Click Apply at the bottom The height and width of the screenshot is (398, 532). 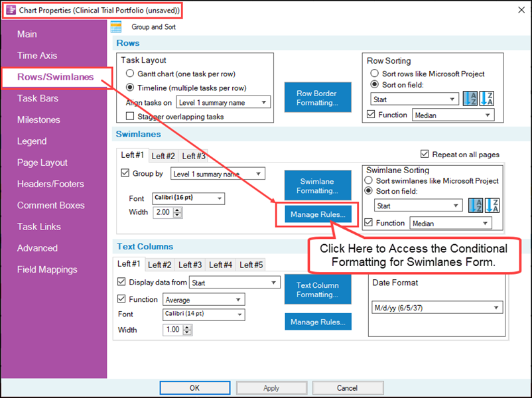[271, 387]
